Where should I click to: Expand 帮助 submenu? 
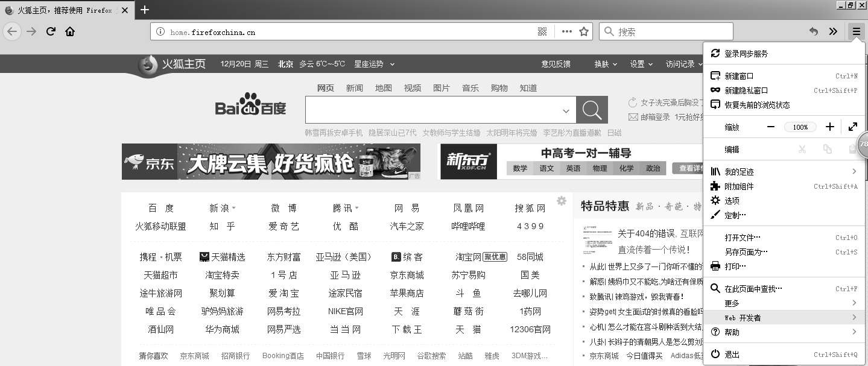pos(784,332)
